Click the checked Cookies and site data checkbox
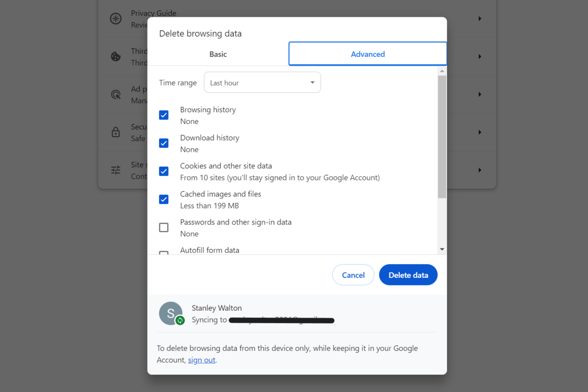Image resolution: width=588 pixels, height=392 pixels. click(x=163, y=171)
